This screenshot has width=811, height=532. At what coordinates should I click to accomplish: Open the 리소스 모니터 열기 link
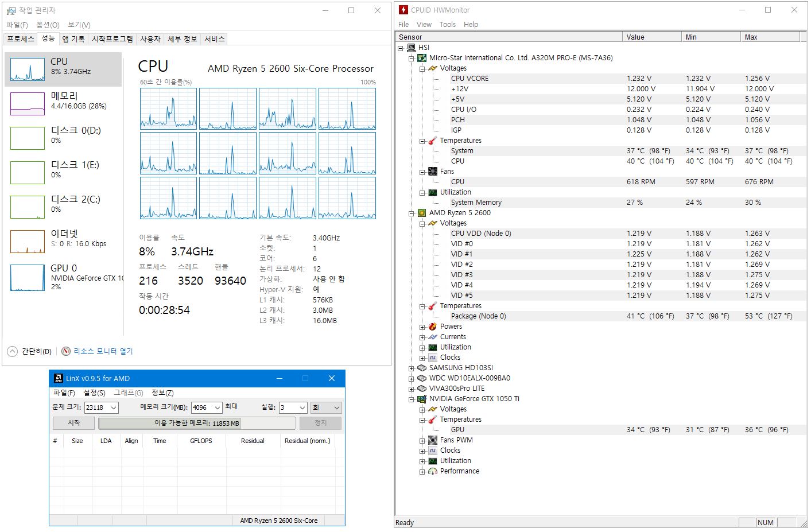[x=103, y=351]
